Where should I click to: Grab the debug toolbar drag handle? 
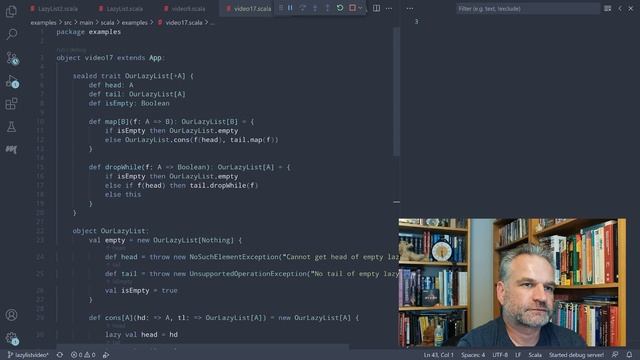[281, 8]
